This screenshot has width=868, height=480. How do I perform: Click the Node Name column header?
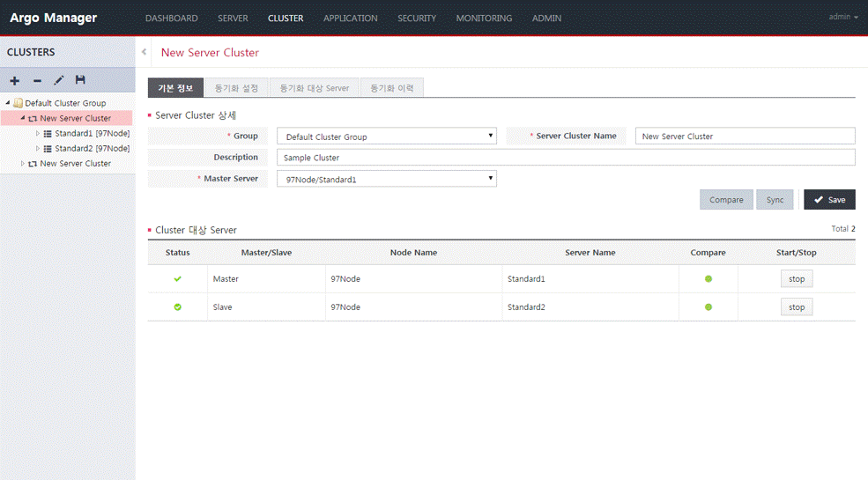(x=413, y=252)
